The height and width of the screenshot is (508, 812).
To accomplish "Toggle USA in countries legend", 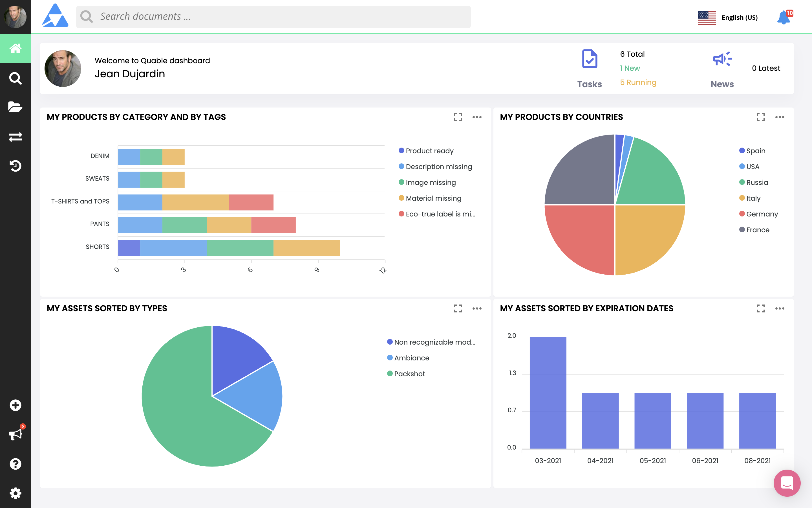I will point(749,167).
